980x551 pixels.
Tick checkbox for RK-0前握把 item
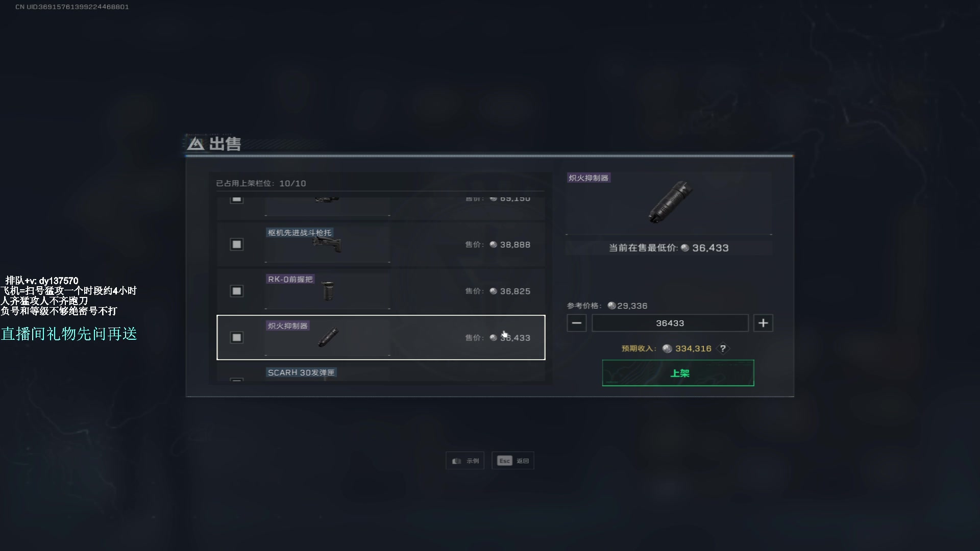click(236, 291)
